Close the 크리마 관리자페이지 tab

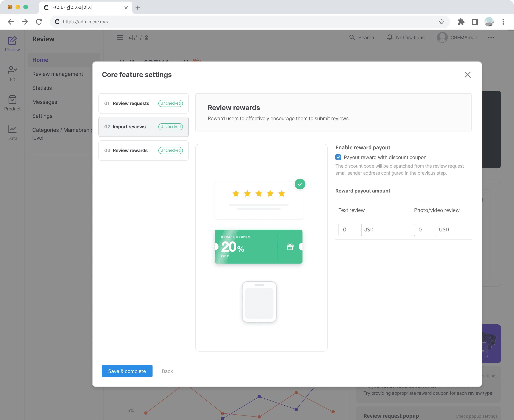tap(126, 8)
